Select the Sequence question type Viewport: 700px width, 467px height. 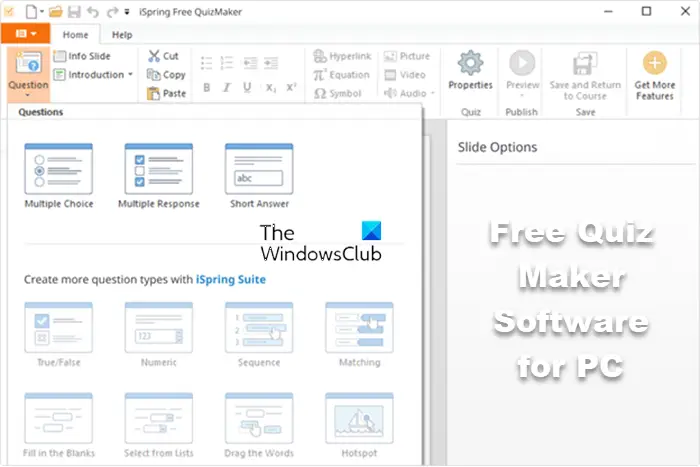point(259,335)
